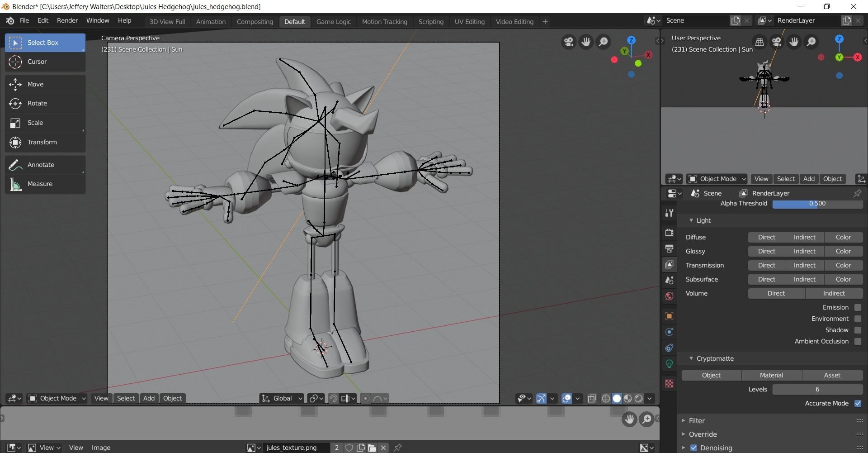Image resolution: width=868 pixels, height=453 pixels.
Task: Toggle the snap magnet in main viewport header
Action: tap(333, 398)
